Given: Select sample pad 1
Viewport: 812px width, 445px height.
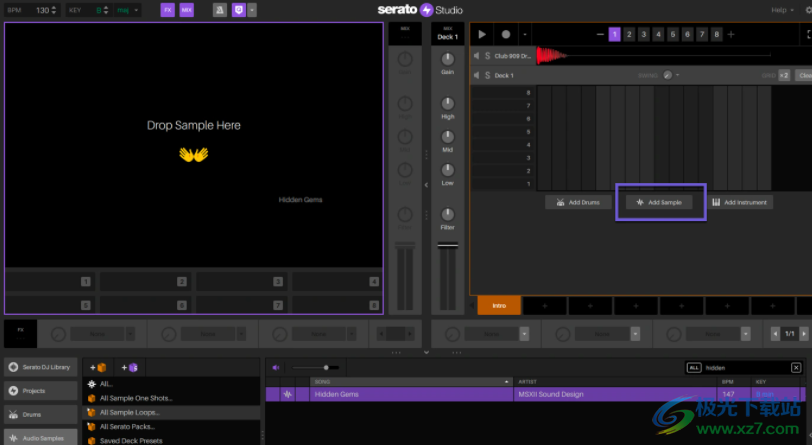Looking at the screenshot, I should [x=50, y=282].
